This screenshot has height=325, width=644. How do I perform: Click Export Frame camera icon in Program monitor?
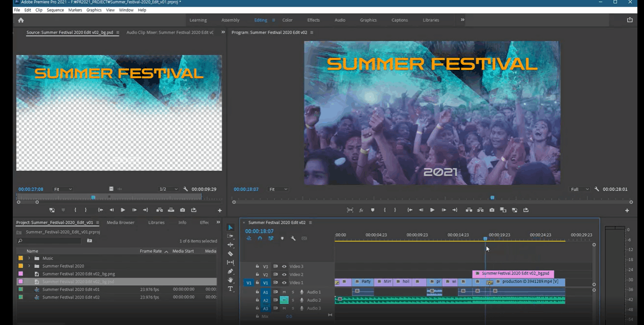tap(492, 210)
